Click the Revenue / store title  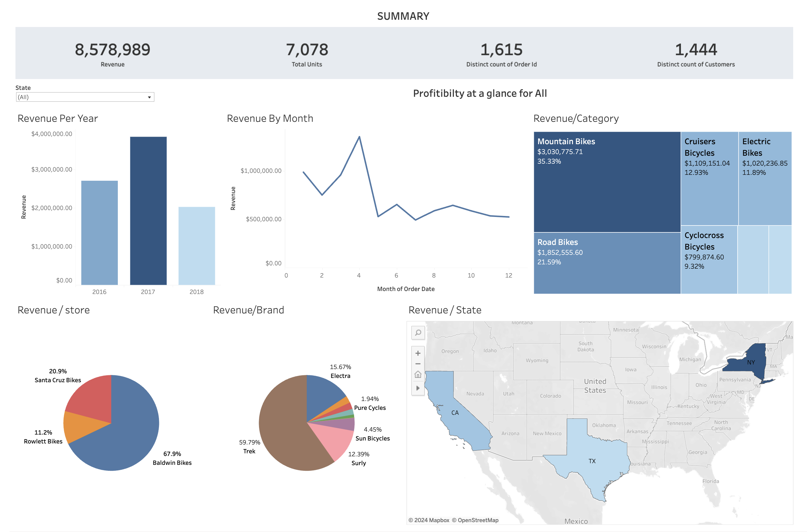54,310
